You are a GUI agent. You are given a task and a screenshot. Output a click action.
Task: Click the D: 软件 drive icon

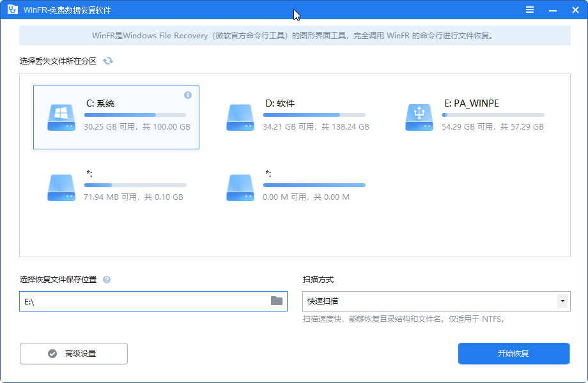(x=240, y=117)
